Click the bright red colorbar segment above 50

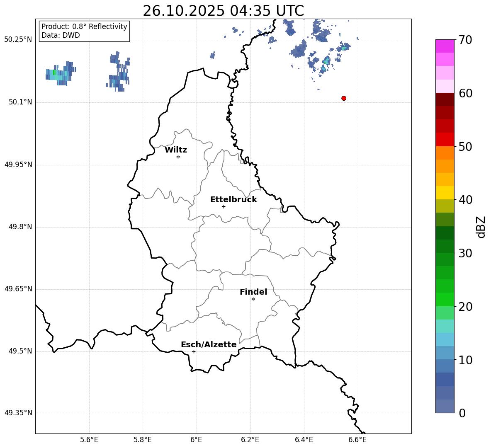445,140
